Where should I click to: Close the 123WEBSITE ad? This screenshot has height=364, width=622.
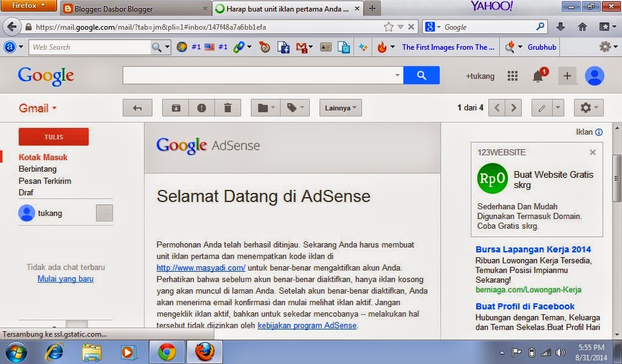(593, 152)
